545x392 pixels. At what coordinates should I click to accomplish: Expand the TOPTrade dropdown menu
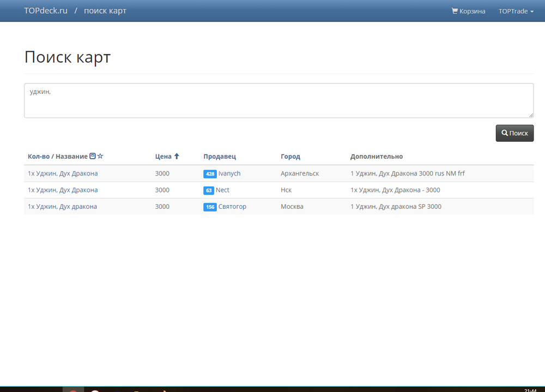pos(516,11)
